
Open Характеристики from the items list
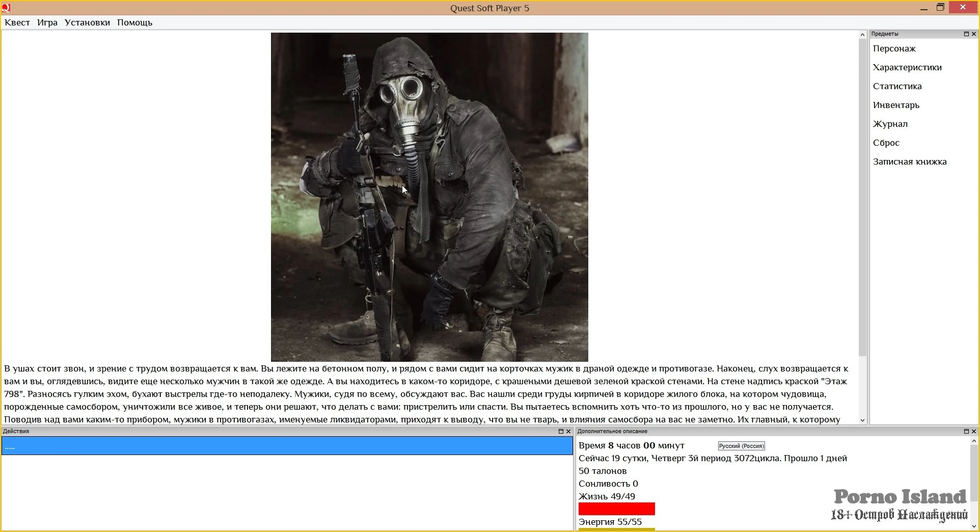coord(907,68)
